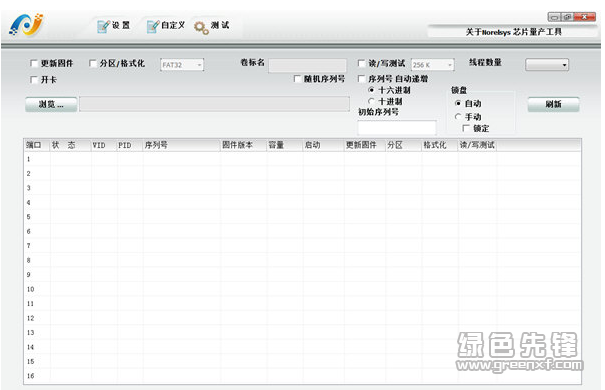605x390 pixels.
Task: Select the 手动 lock-disk radio button
Action: [458, 116]
